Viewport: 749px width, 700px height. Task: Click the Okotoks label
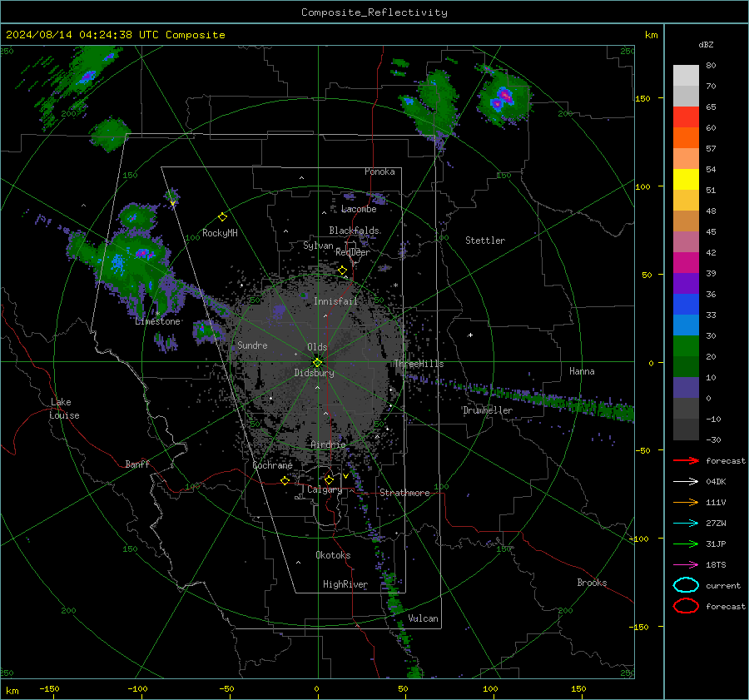tap(333, 555)
